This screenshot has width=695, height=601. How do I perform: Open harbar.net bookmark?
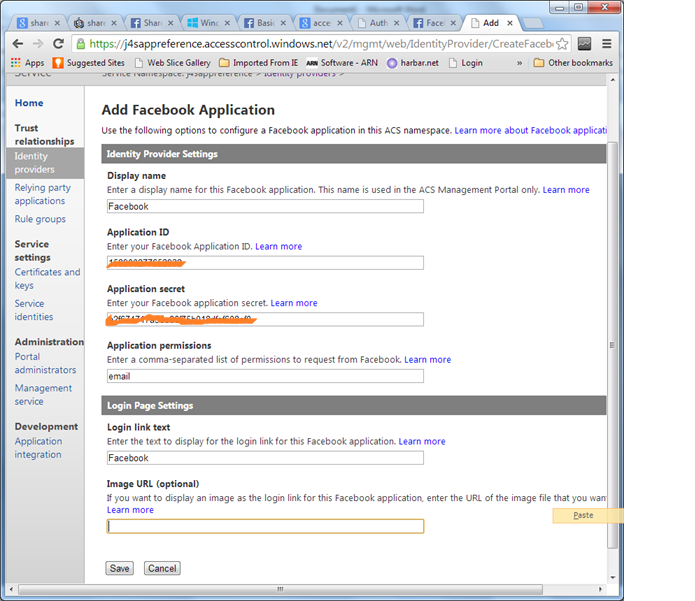coord(413,63)
